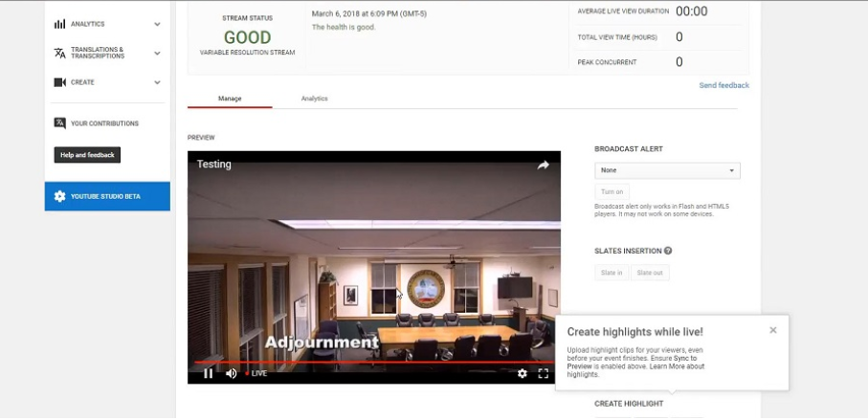Open the Analytics bar chart icon
This screenshot has height=420, width=868.
(59, 24)
